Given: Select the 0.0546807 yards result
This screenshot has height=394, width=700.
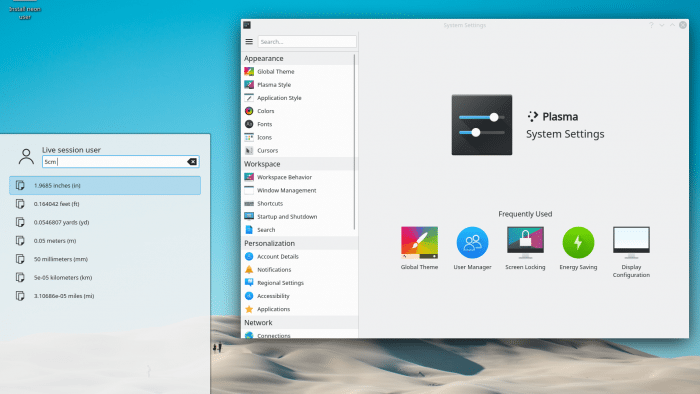Looking at the screenshot, I should (x=105, y=222).
